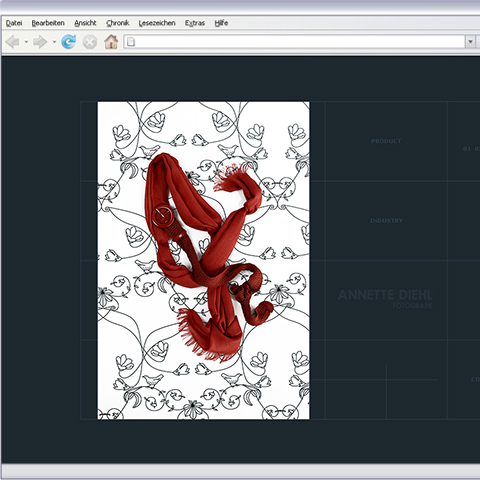Screen dimensions: 480x480
Task: Open Back button history dropdown arrow
Action: click(x=26, y=42)
